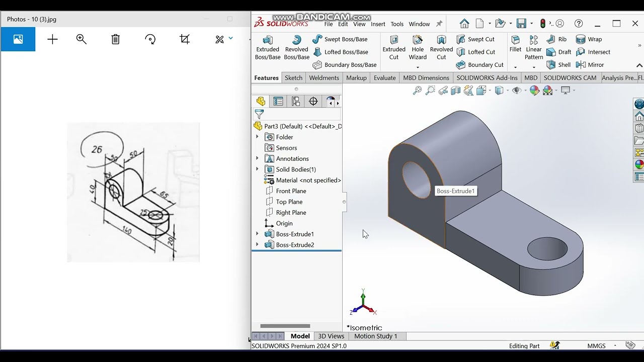Expand the Annotations tree node

point(257,158)
